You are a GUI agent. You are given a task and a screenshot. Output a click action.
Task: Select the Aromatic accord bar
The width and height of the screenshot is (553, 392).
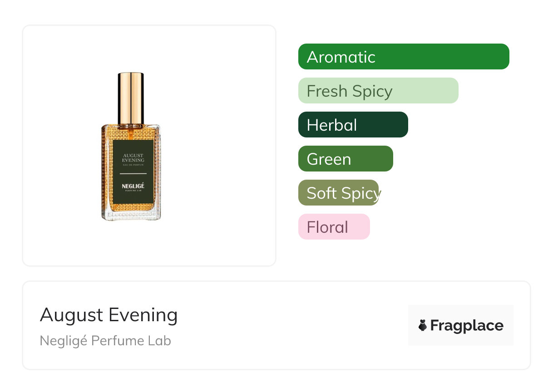[x=403, y=57]
